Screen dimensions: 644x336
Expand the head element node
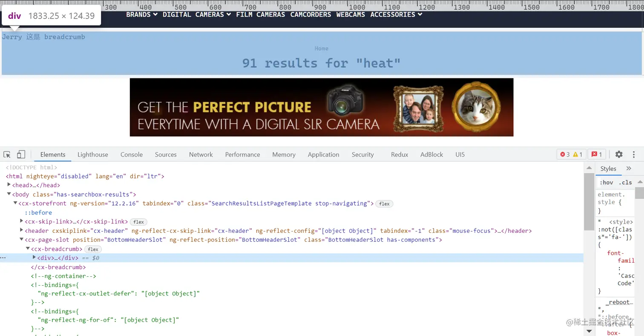click(9, 185)
